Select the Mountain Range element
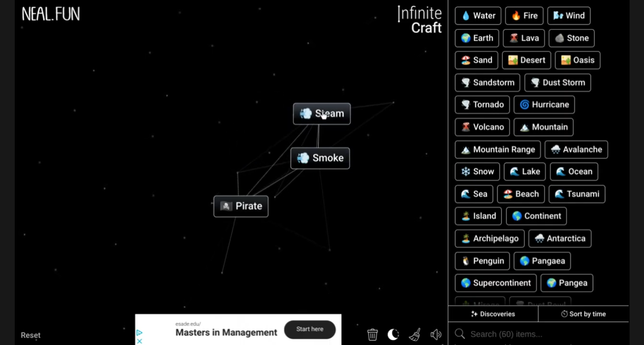644x345 pixels. 498,150
